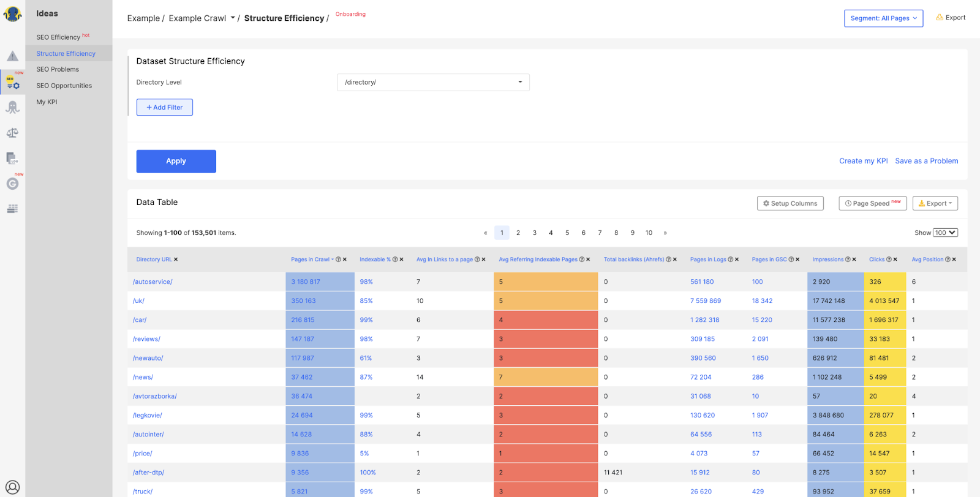Screen dimensions: 980x497
Task: Show help for Pages in Logs
Action: click(731, 260)
